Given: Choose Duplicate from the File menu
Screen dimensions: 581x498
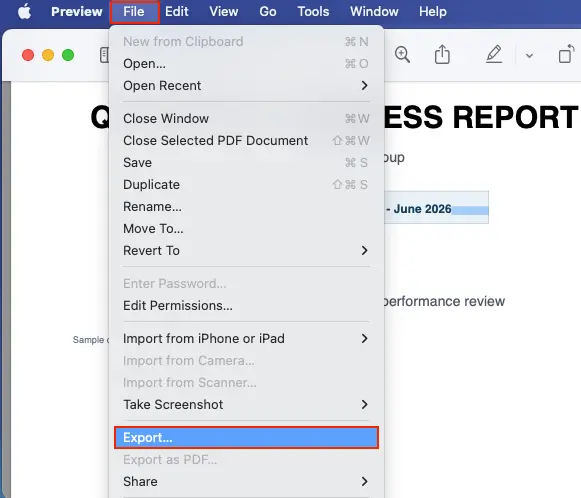Looking at the screenshot, I should [x=246, y=185].
